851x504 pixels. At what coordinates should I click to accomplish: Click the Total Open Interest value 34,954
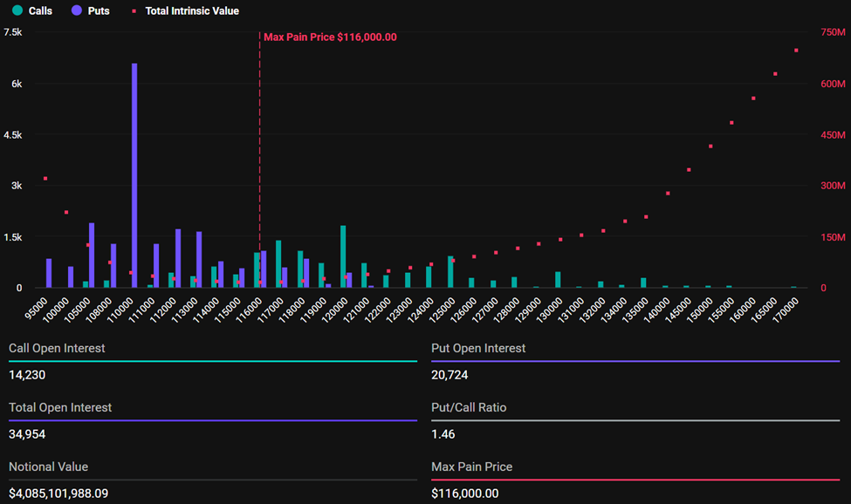click(28, 434)
